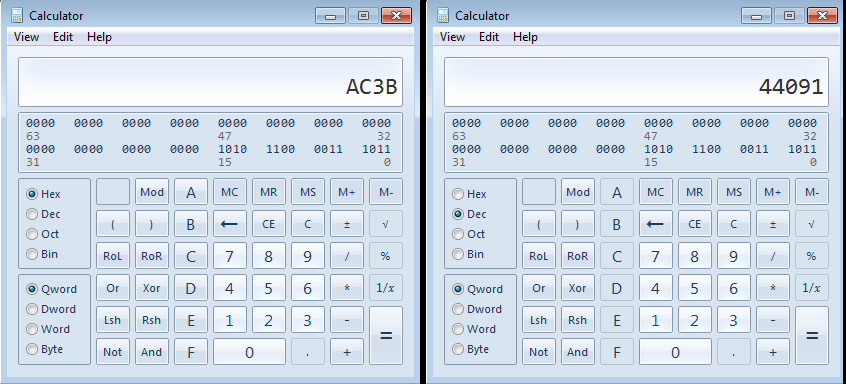This screenshot has height=384, width=846.
Task: Click plus key in left Calculator
Action: pos(347,352)
